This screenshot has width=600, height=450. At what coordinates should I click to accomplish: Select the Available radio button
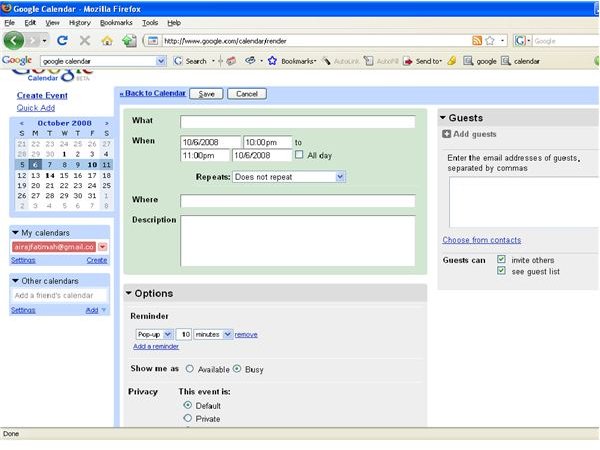point(189,368)
